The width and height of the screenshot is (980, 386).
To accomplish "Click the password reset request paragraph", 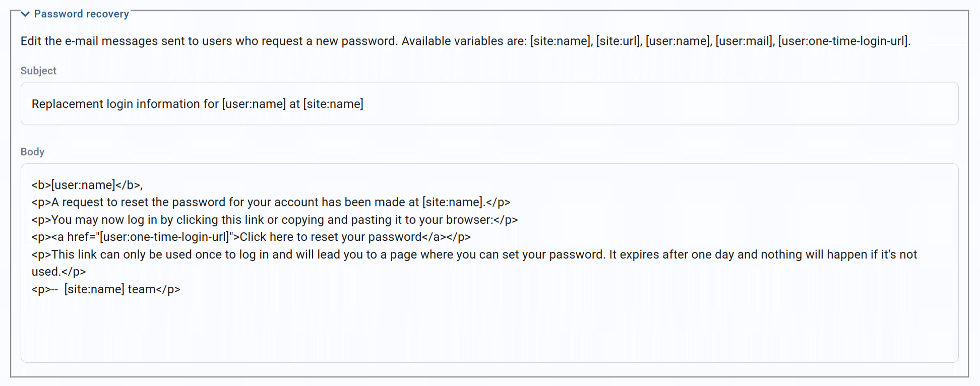I will tap(270, 202).
